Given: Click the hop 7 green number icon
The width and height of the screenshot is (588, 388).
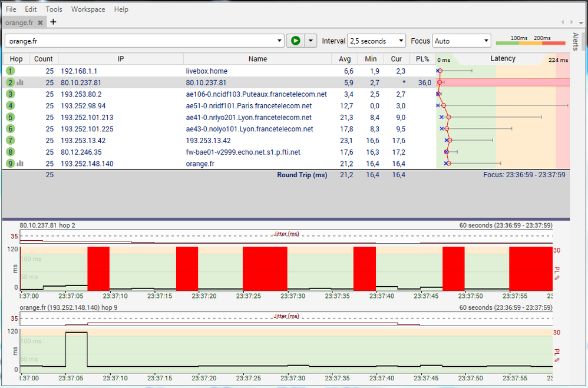Looking at the screenshot, I should [11, 141].
